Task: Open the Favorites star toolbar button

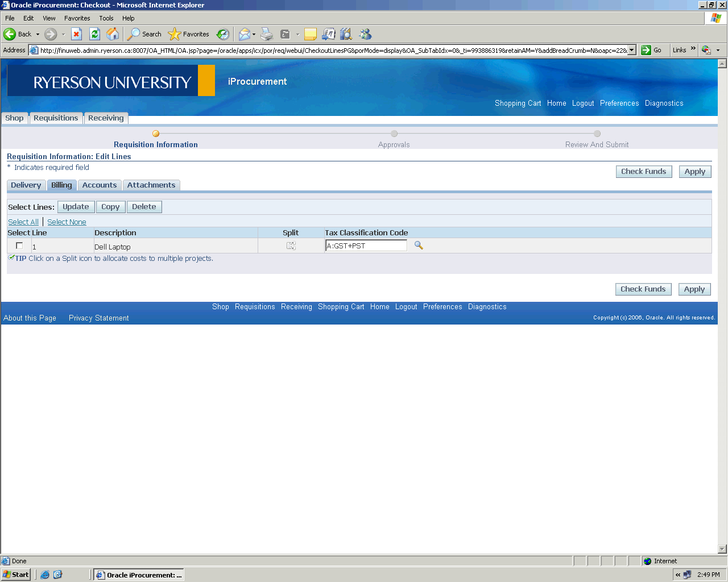Action: pyautogui.click(x=189, y=34)
